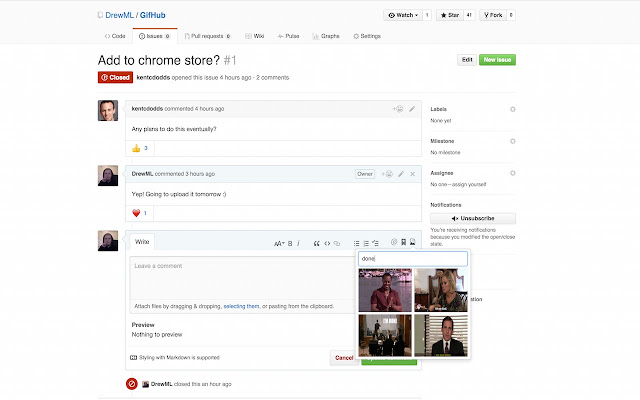Viewport: 640px width, 400px height.
Task: Switch to the Settings tab
Action: pyautogui.click(x=367, y=36)
